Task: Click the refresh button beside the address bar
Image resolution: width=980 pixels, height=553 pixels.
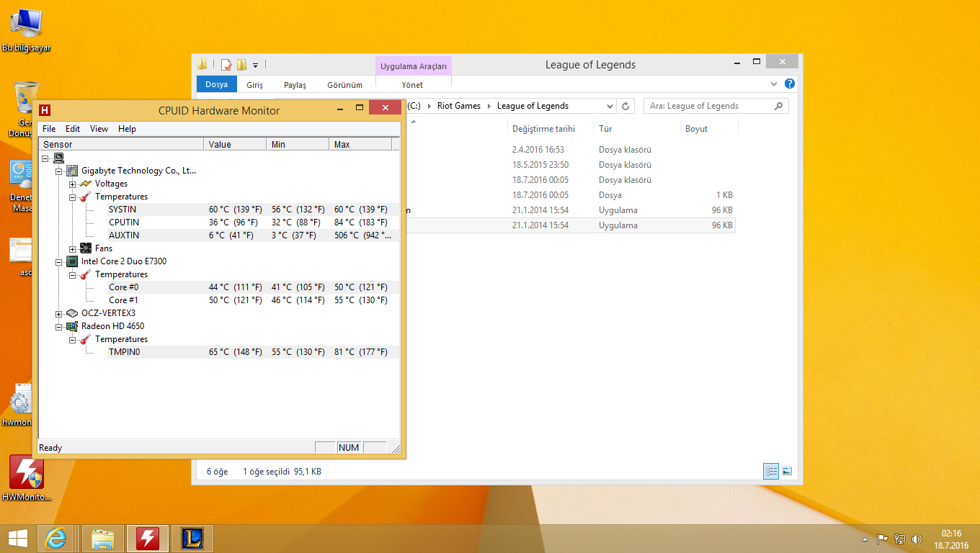Action: pos(625,106)
